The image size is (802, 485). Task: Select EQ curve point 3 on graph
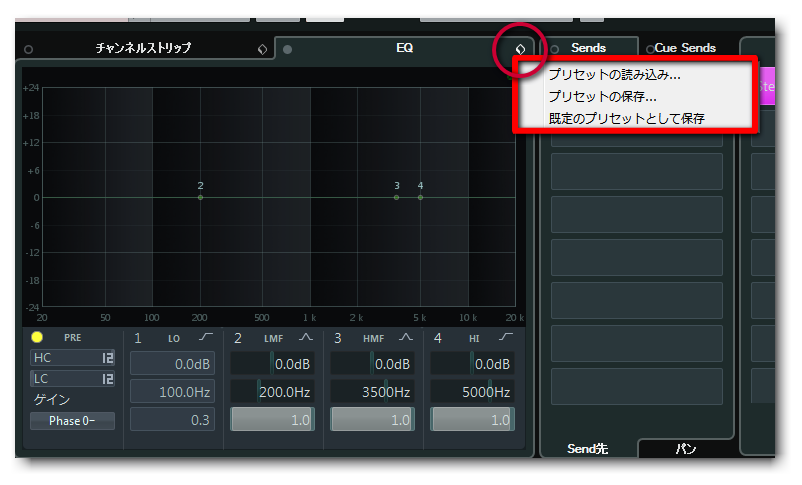coord(396,197)
